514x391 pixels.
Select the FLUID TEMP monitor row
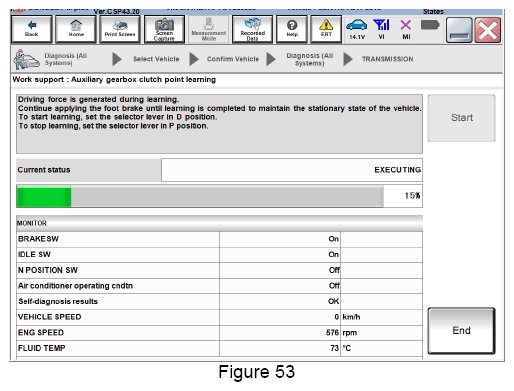click(219, 348)
